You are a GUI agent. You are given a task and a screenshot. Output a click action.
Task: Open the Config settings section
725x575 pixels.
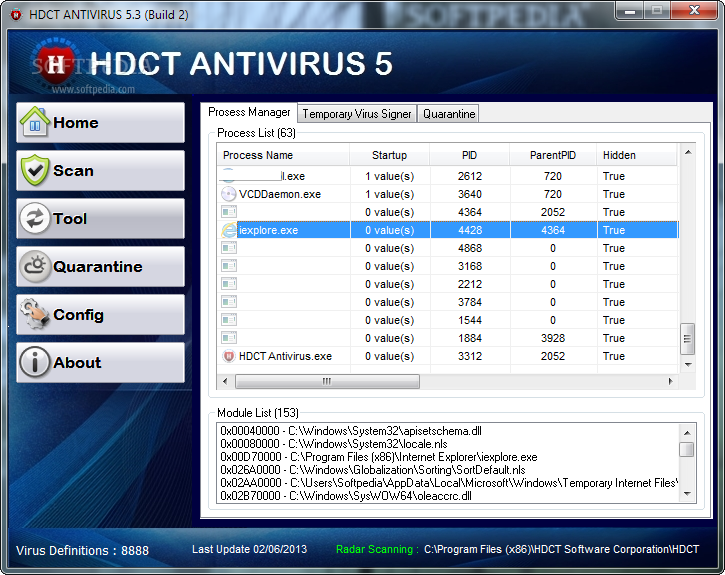point(100,315)
